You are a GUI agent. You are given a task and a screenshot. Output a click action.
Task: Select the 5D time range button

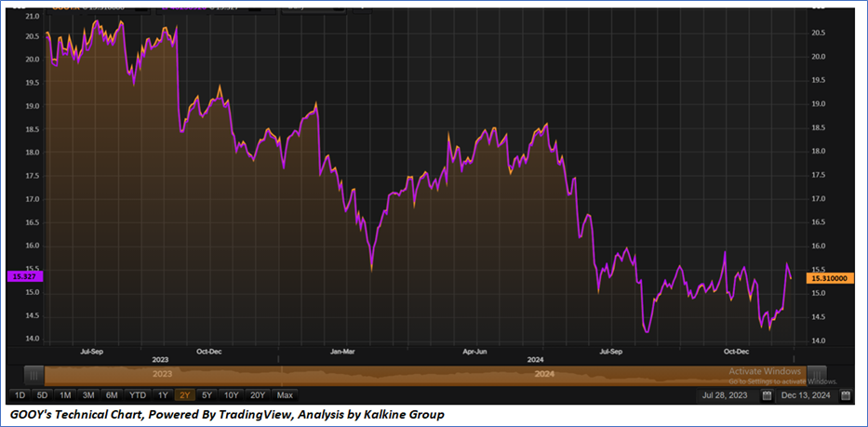tap(42, 395)
